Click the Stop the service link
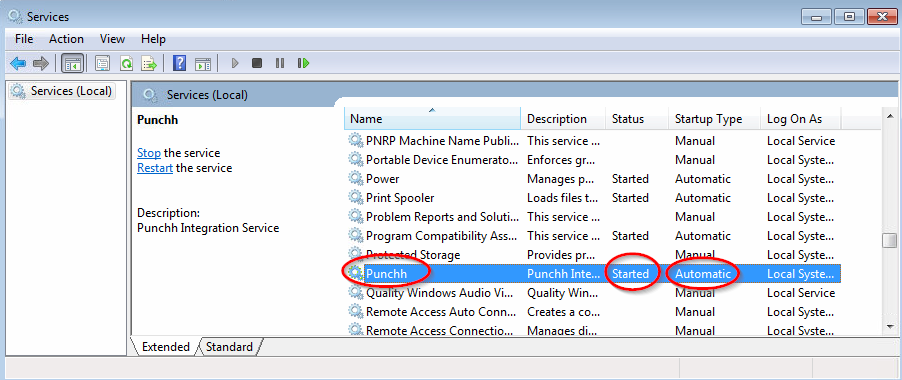This screenshot has width=902, height=380. pyautogui.click(x=148, y=153)
